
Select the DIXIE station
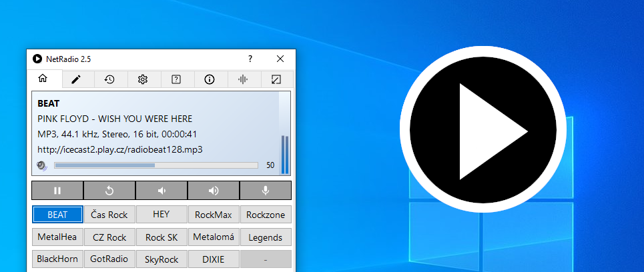click(214, 259)
